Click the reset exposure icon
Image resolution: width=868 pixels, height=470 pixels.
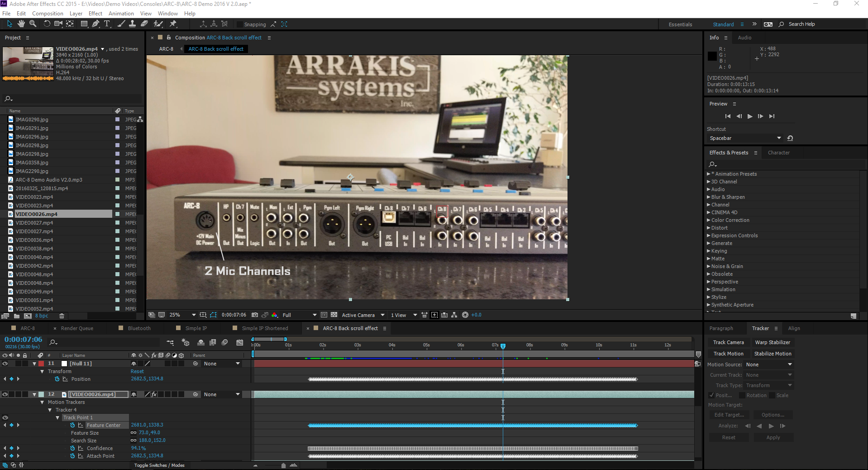click(x=465, y=315)
